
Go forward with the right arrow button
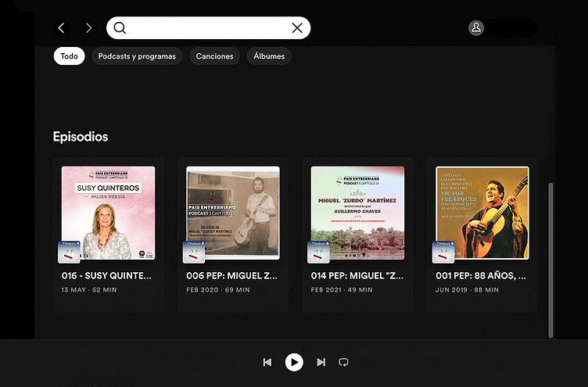[x=88, y=28]
